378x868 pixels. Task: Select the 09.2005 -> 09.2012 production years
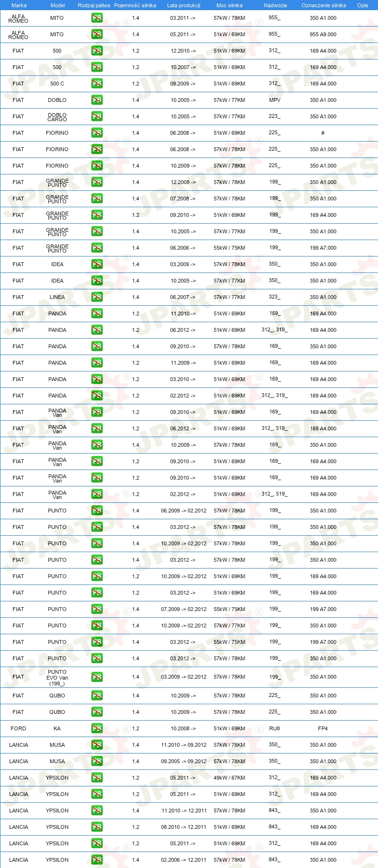(184, 761)
